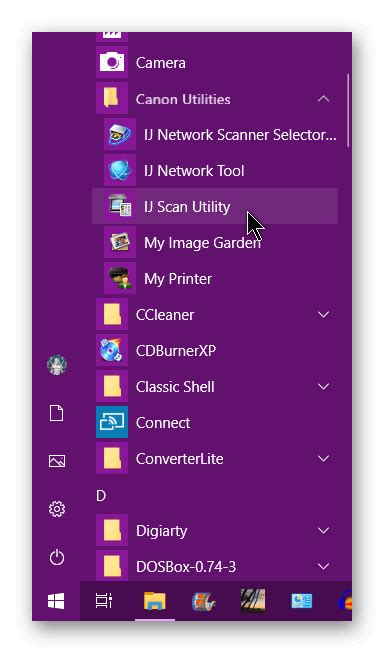Open File Explorer from the taskbar
This screenshot has width=384, height=653.
(x=155, y=601)
